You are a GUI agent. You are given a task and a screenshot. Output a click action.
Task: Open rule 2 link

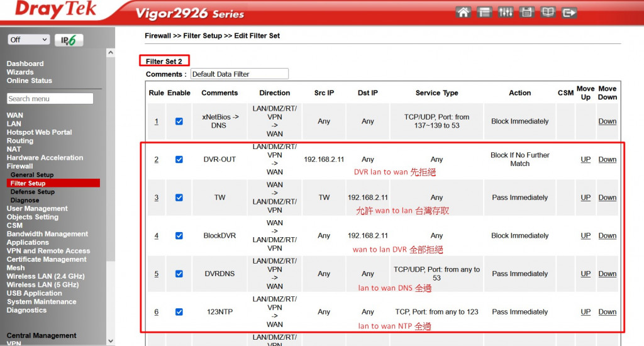[157, 159]
